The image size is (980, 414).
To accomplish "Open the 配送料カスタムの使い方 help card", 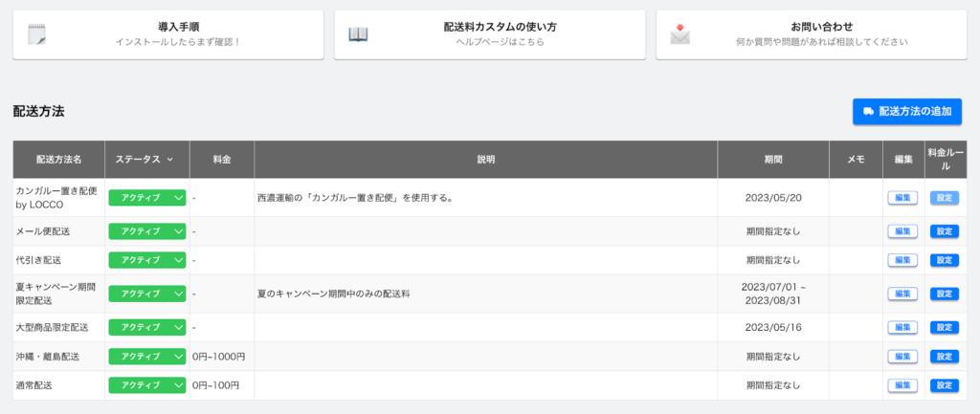I will (489, 34).
